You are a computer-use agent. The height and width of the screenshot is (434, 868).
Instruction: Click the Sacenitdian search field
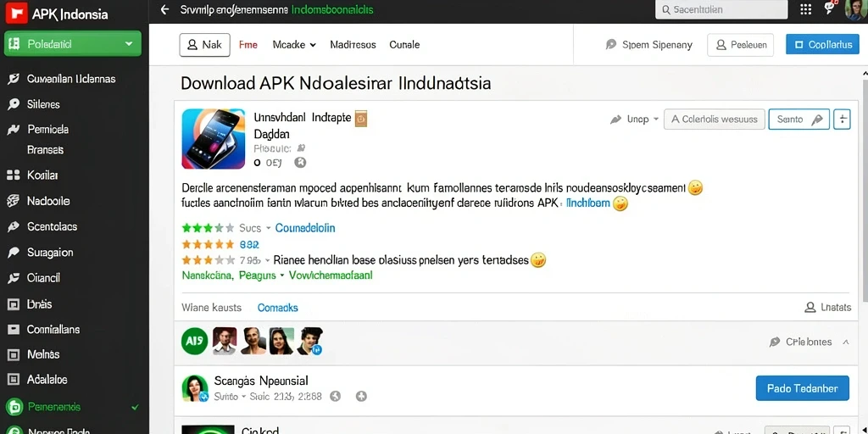721,9
